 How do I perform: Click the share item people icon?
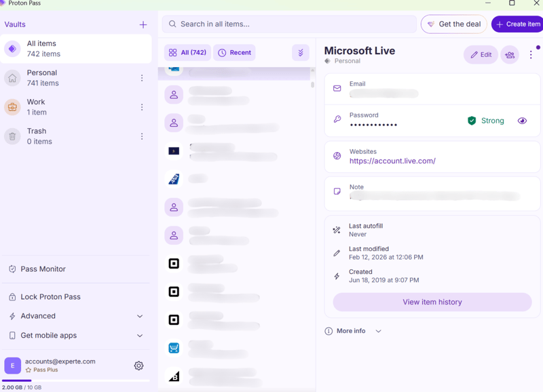click(x=510, y=55)
